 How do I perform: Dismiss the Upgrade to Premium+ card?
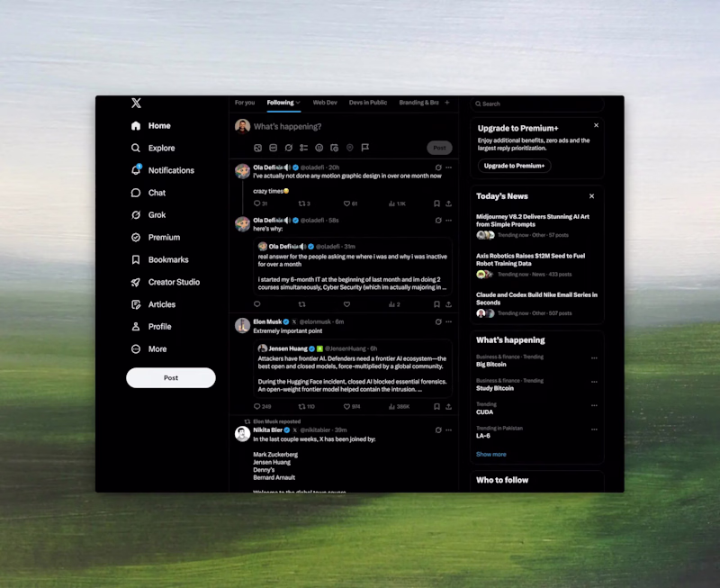tap(596, 125)
